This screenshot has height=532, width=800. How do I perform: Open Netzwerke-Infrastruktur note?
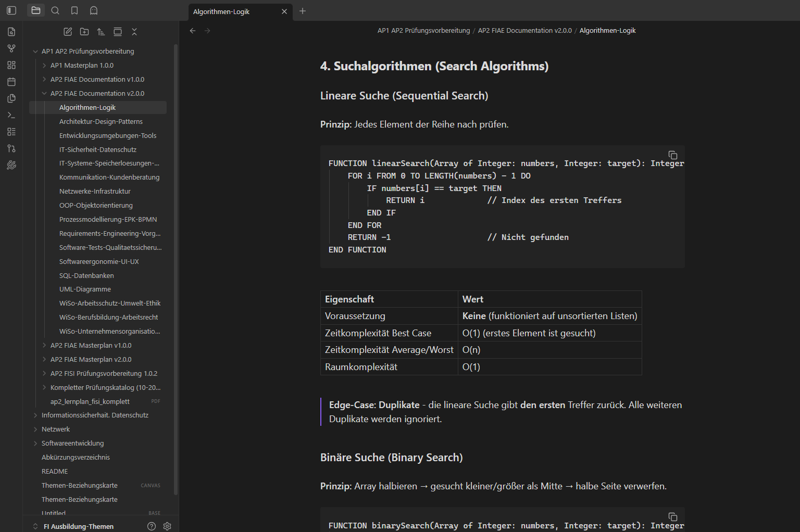(x=95, y=191)
